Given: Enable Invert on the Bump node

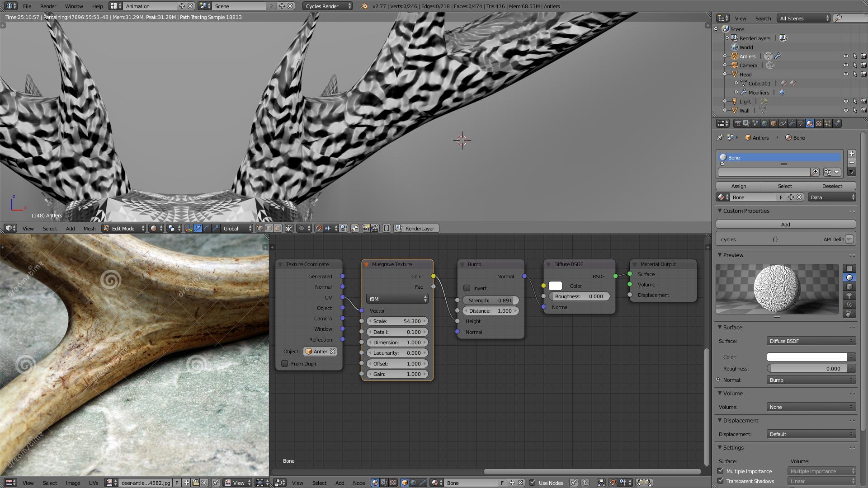Looking at the screenshot, I should [467, 288].
